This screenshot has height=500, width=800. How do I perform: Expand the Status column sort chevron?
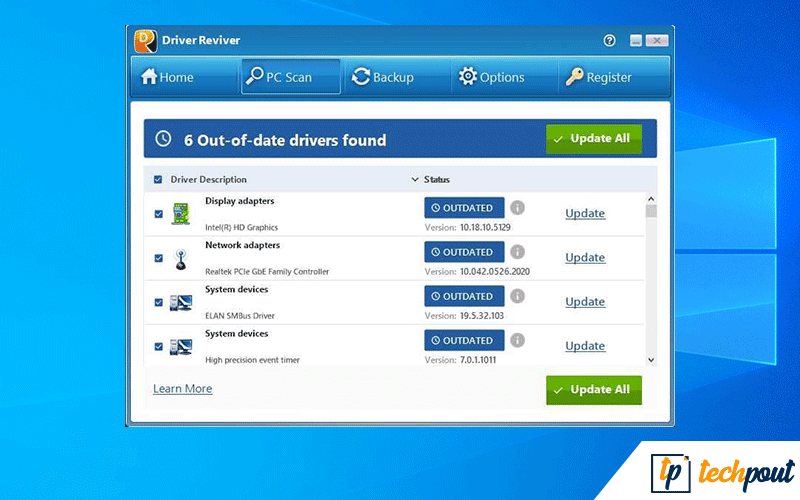[415, 180]
